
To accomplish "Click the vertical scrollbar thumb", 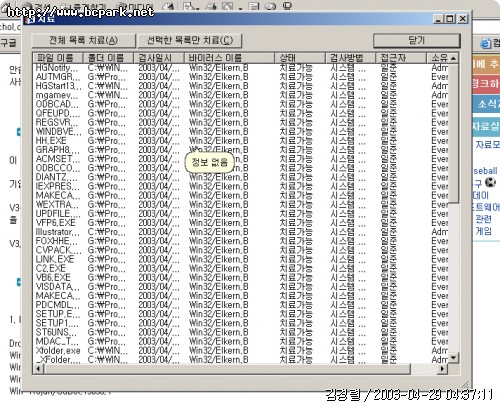I will (453, 133).
